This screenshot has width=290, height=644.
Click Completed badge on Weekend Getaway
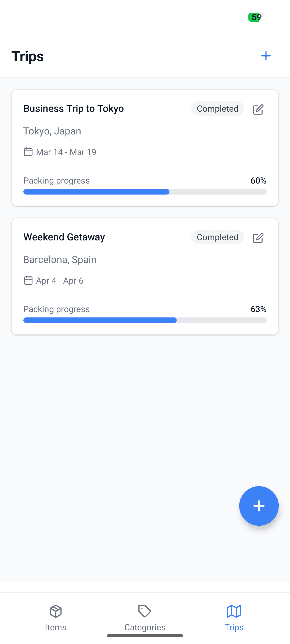pos(218,237)
